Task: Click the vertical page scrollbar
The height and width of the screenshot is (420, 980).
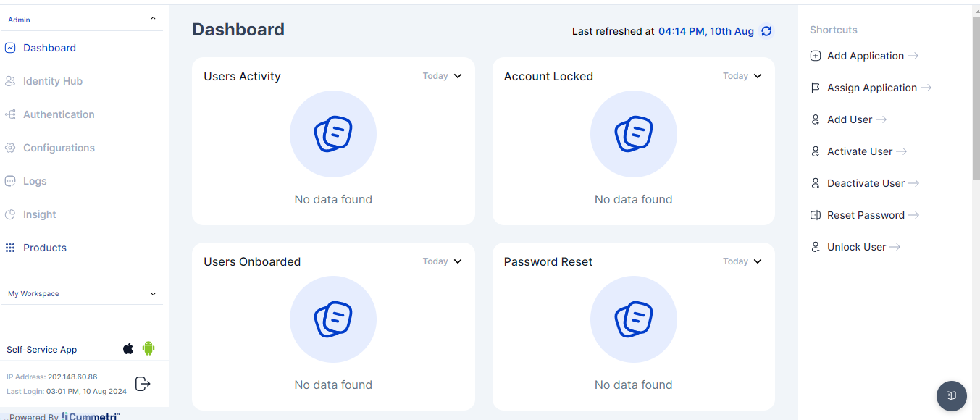Action: click(x=976, y=101)
